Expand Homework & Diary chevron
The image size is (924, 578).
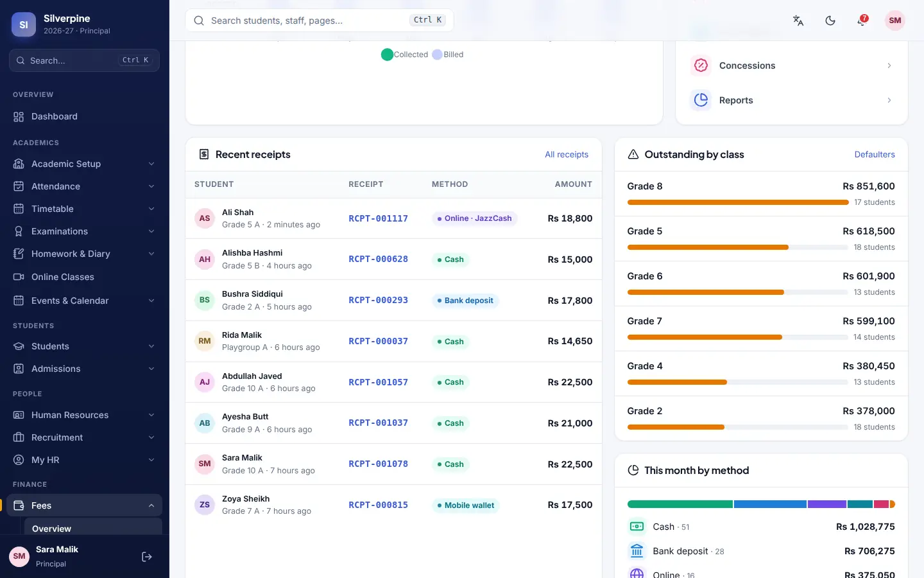151,254
